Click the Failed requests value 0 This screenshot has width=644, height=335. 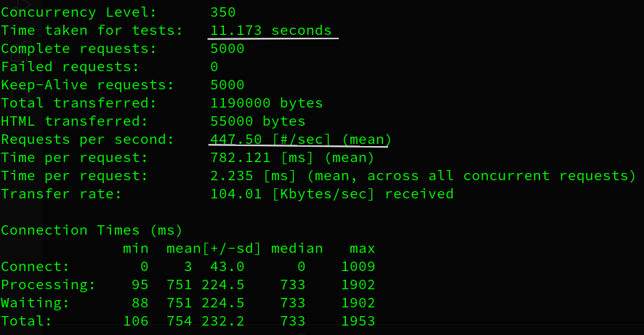point(214,67)
